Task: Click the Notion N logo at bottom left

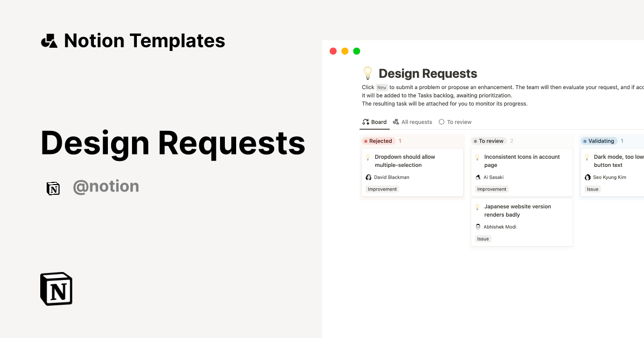Action: pyautogui.click(x=56, y=289)
